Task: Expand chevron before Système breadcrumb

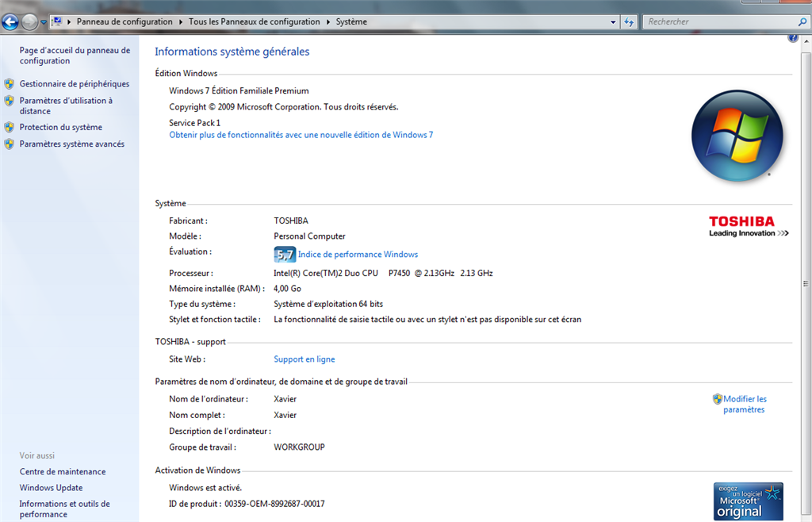Action: point(327,21)
